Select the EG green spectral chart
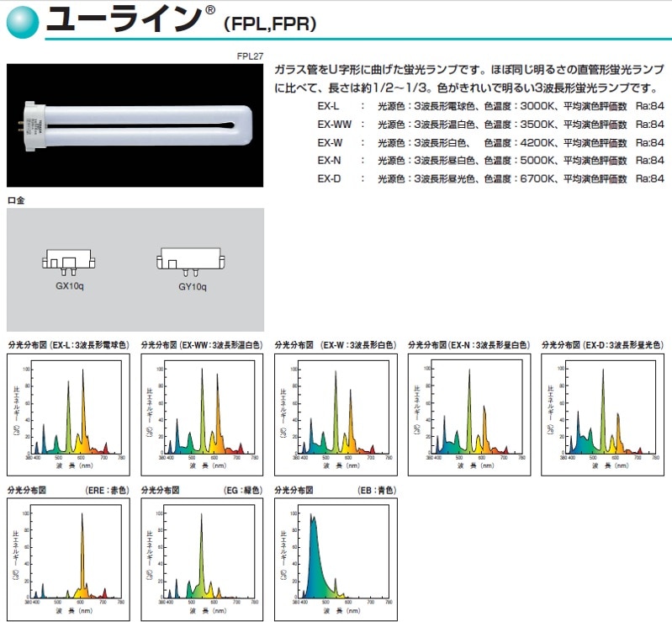Image resolution: width=672 pixels, height=622 pixels. 202,559
